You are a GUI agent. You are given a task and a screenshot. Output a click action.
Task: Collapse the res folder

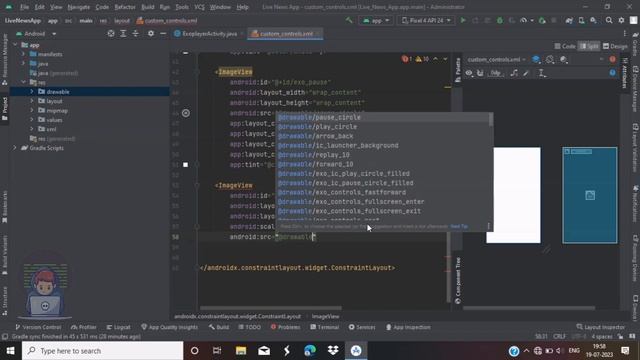coord(24,82)
